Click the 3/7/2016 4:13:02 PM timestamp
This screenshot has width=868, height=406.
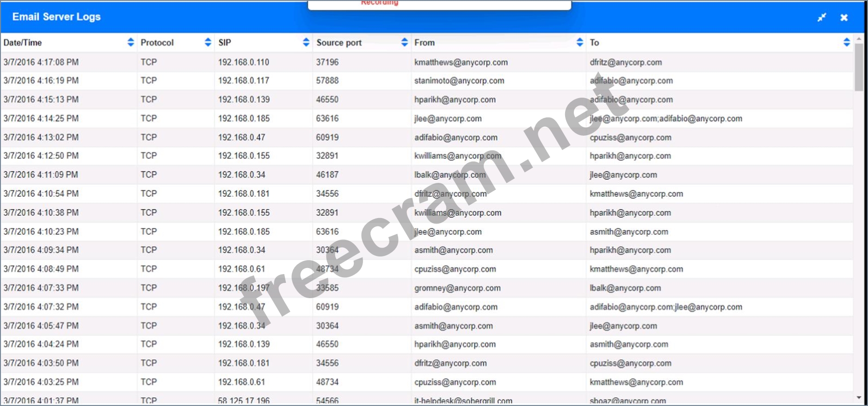tap(41, 137)
